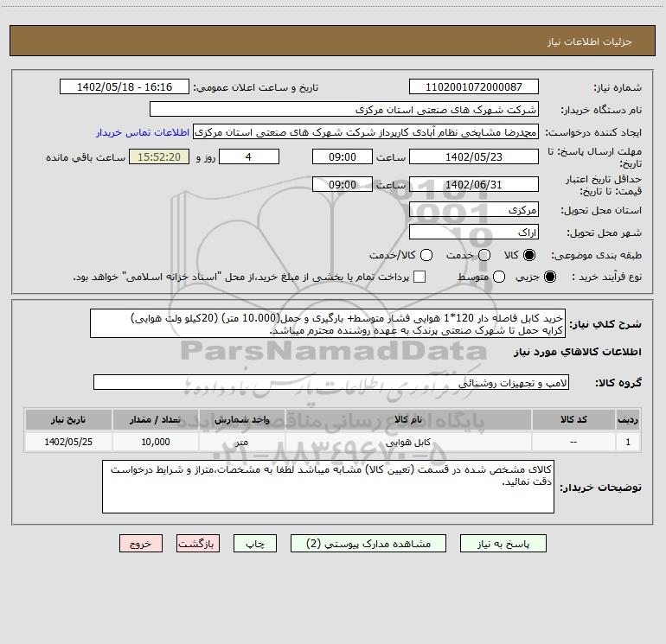Click the delivery province field مرکزی
Image resolution: width=666 pixels, height=644 pixels.
click(474, 209)
